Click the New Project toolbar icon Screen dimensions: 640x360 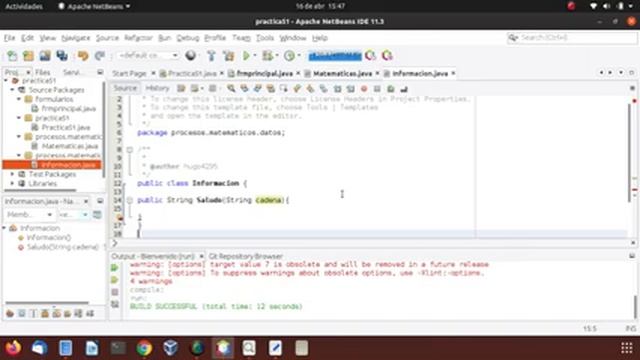coord(28,56)
